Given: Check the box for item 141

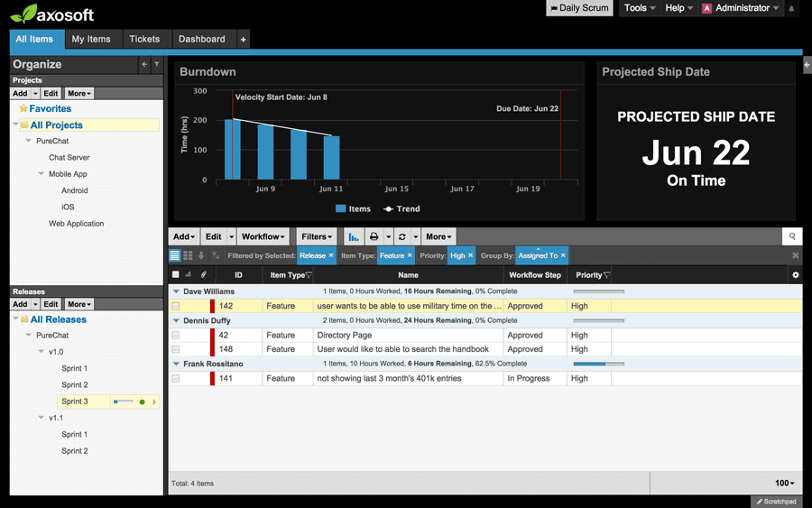Looking at the screenshot, I should pos(176,379).
